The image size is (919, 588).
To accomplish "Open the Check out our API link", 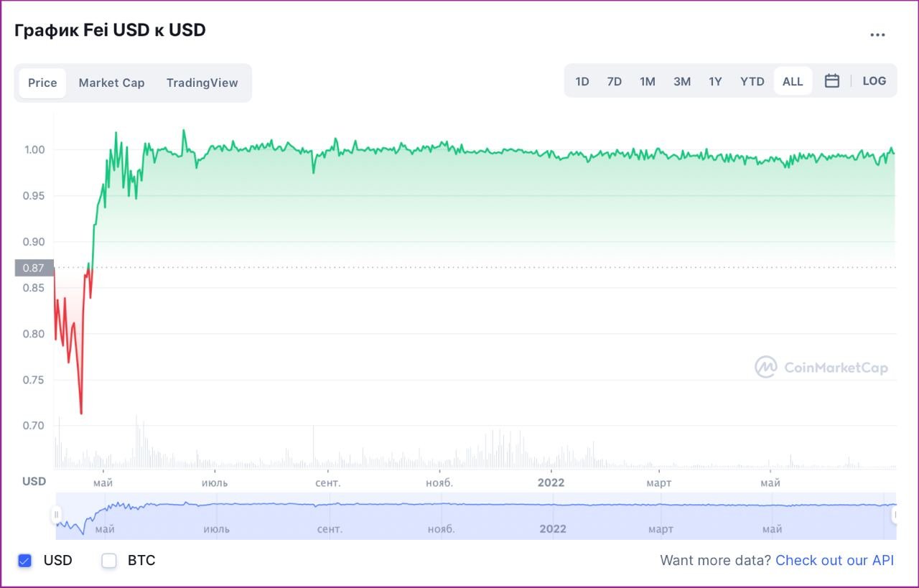I will point(834,561).
